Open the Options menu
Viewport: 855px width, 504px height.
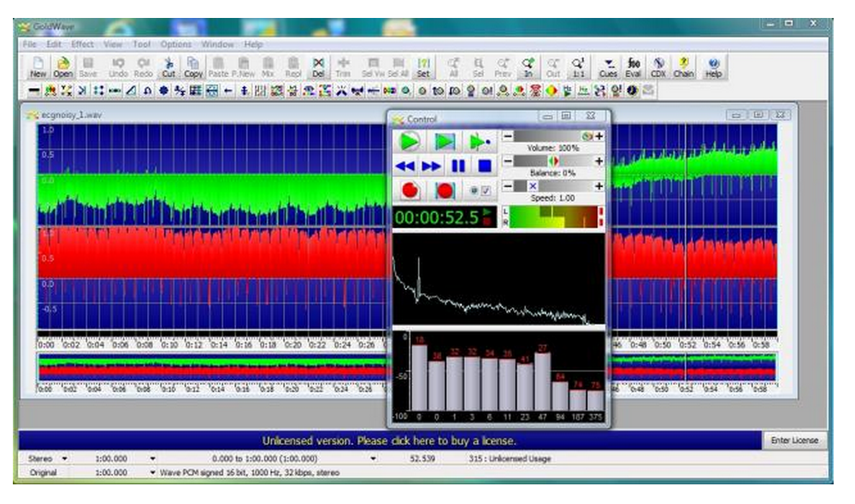click(175, 44)
